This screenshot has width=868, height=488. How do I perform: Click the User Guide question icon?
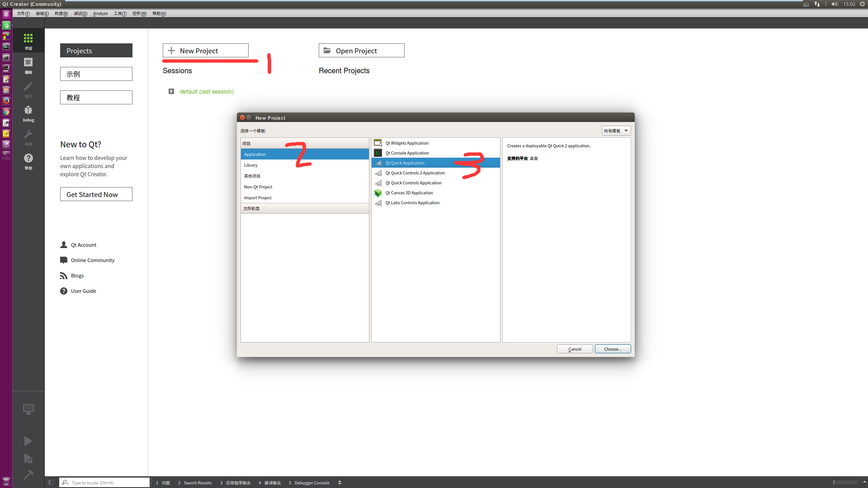(64, 291)
